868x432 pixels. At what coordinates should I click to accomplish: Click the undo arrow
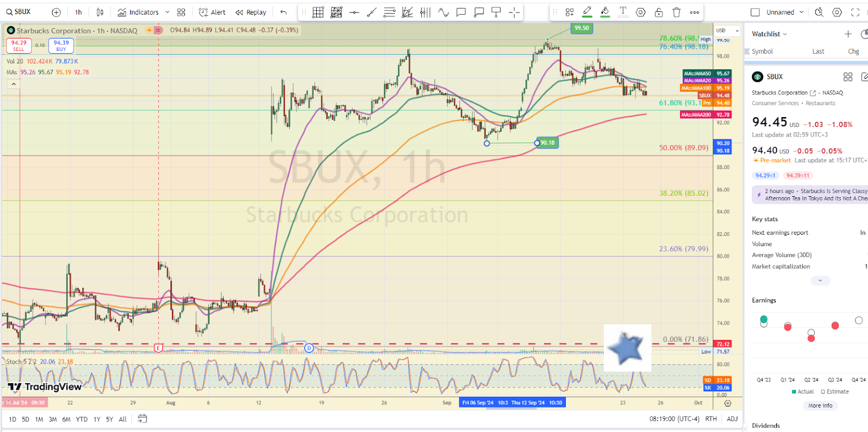point(283,12)
